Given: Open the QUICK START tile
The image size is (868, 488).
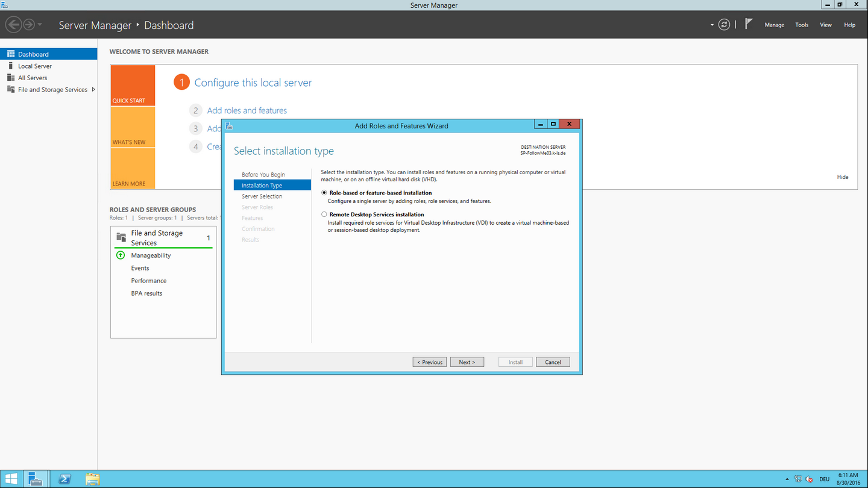Looking at the screenshot, I should 133,86.
